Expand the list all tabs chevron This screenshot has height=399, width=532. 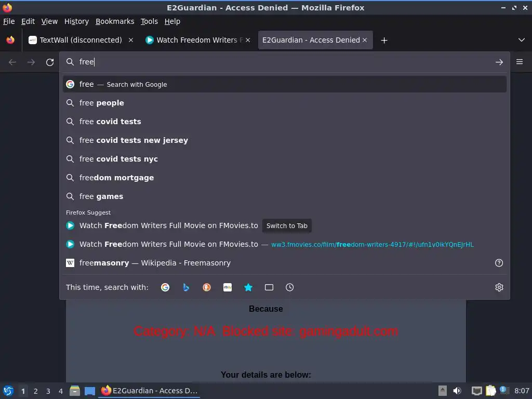(x=522, y=40)
